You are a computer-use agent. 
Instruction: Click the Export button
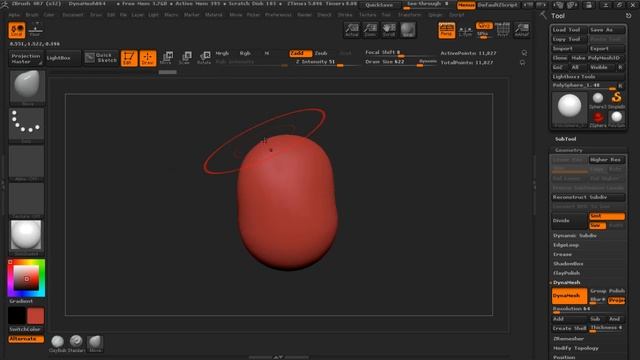607,49
